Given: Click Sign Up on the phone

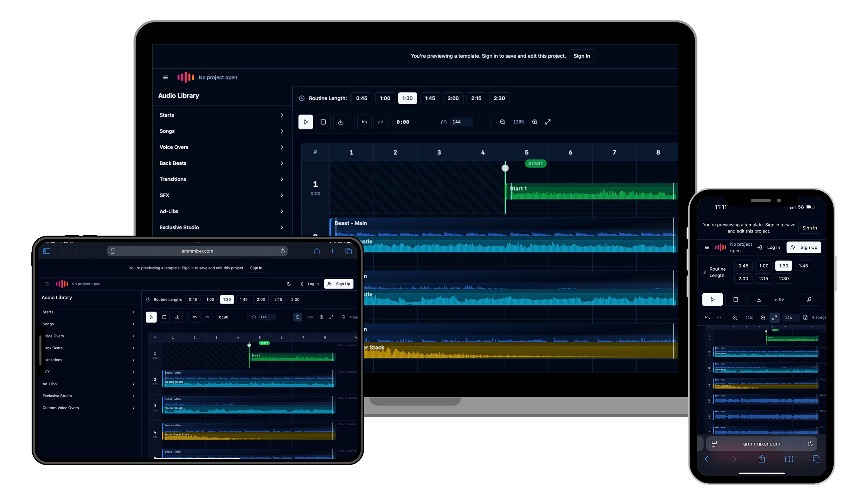Looking at the screenshot, I should coord(804,247).
